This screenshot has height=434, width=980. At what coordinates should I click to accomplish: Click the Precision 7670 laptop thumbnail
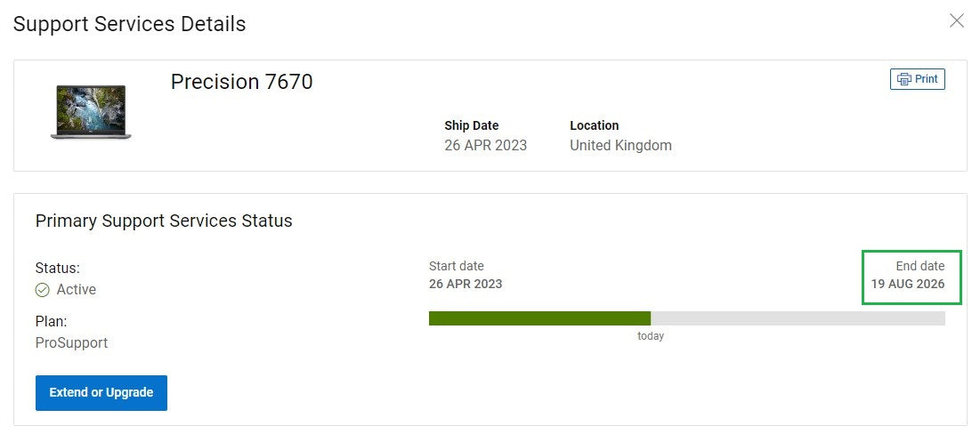(91, 112)
